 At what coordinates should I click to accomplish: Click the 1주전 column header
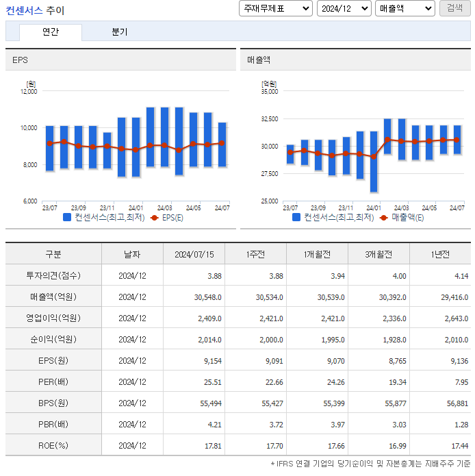click(x=256, y=254)
